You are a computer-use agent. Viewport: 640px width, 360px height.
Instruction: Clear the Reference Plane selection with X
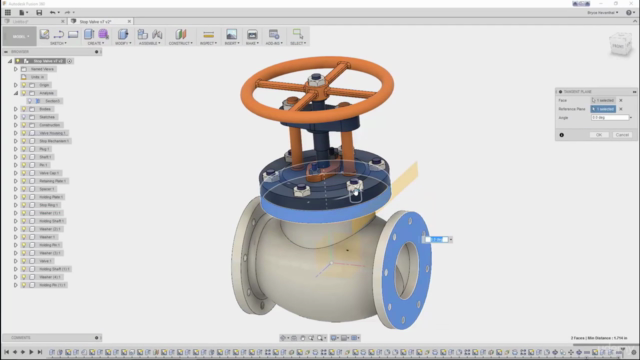point(621,109)
